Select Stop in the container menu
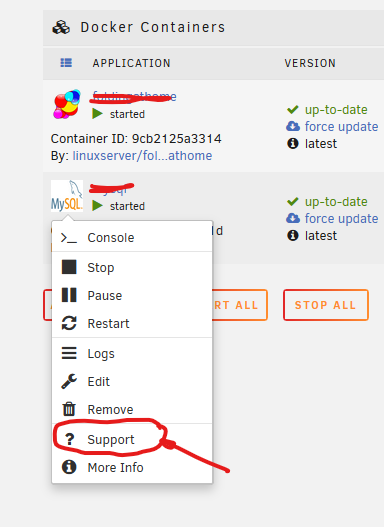This screenshot has width=384, height=527. (x=132, y=268)
